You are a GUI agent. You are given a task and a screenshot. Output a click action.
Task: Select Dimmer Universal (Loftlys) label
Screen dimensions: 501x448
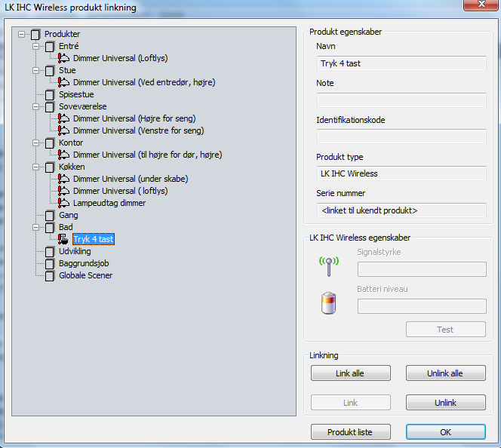(121, 58)
